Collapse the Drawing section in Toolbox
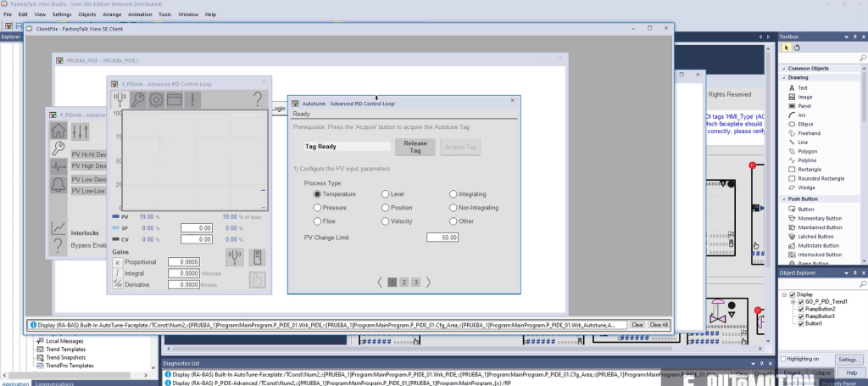 783,77
